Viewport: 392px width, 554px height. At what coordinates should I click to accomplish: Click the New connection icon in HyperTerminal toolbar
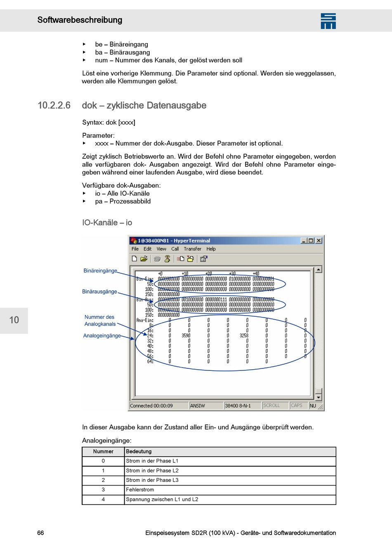coord(134,259)
